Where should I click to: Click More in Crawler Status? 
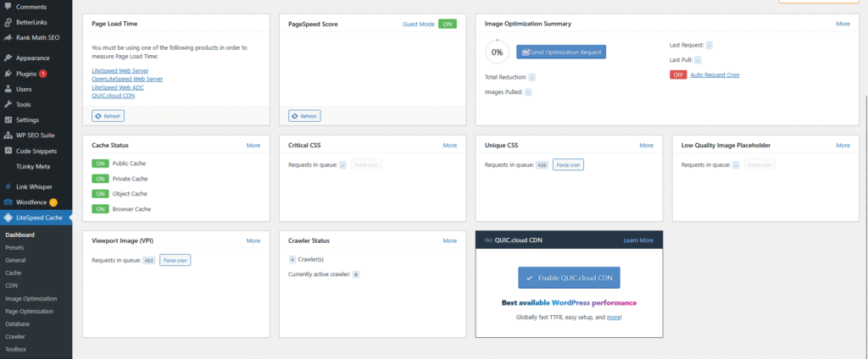coord(450,240)
